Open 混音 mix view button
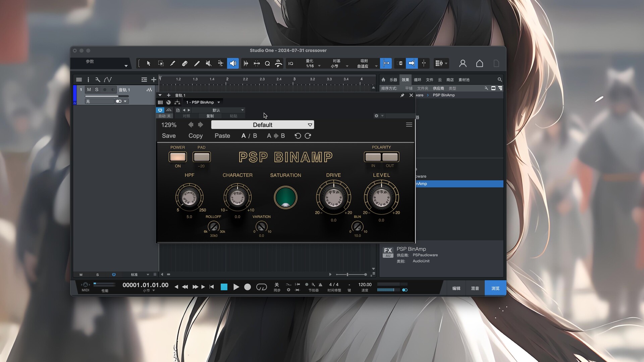This screenshot has width=644, height=362. (x=475, y=288)
